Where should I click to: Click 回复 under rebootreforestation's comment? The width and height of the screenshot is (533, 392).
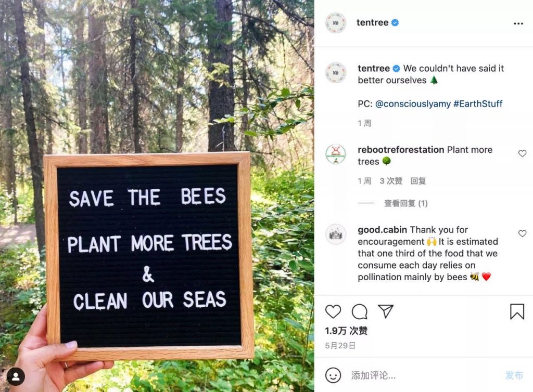418,181
